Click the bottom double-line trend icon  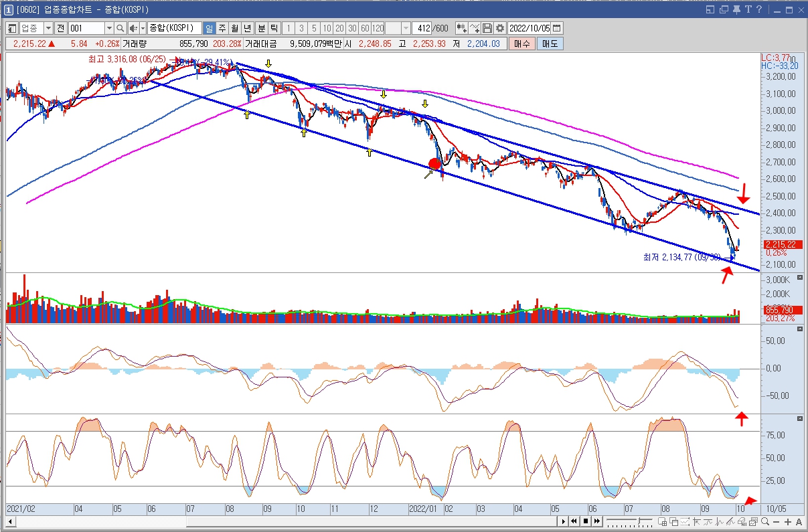pyautogui.click(x=730, y=522)
